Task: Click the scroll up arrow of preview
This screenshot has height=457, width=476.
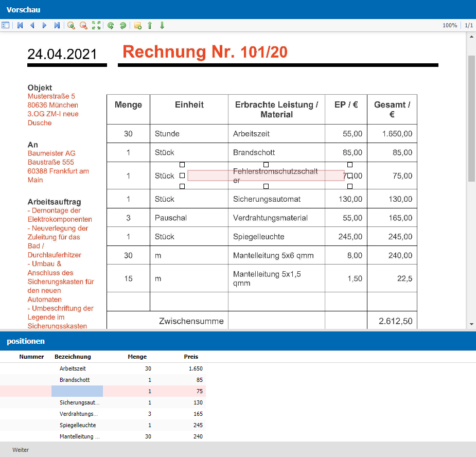Action: pos(471,37)
